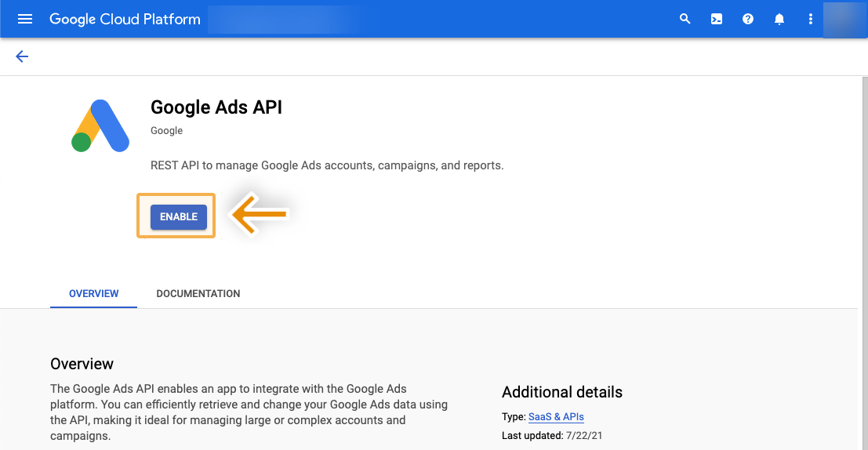The height and width of the screenshot is (450, 868).
Task: Click the Google publisher name under title
Action: click(x=166, y=131)
